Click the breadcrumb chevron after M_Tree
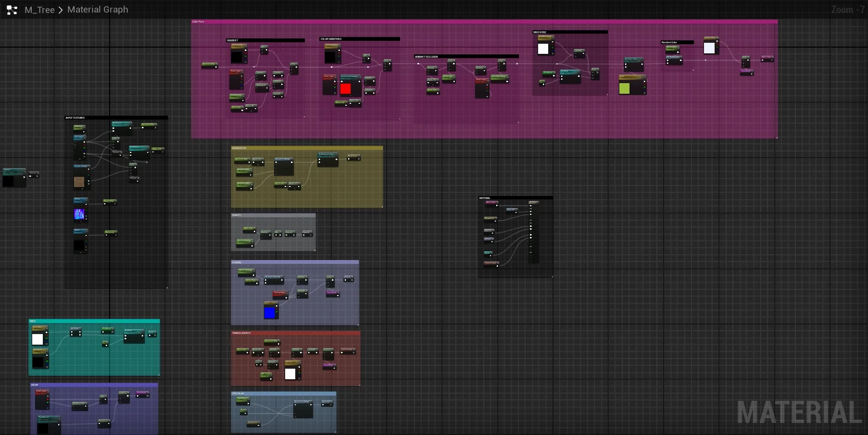Image resolution: width=868 pixels, height=435 pixels. point(61,10)
